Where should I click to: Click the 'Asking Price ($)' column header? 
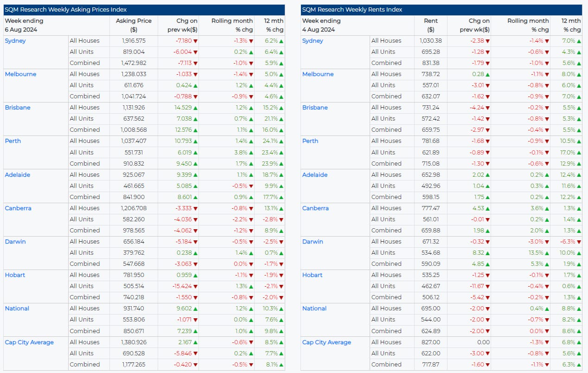(133, 26)
